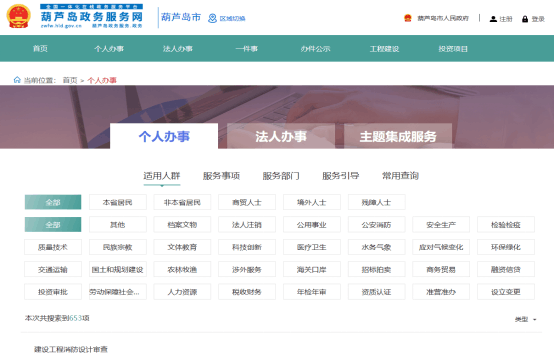The height and width of the screenshot is (364, 554).
Task: Click the region switch location icon
Action: click(x=212, y=18)
